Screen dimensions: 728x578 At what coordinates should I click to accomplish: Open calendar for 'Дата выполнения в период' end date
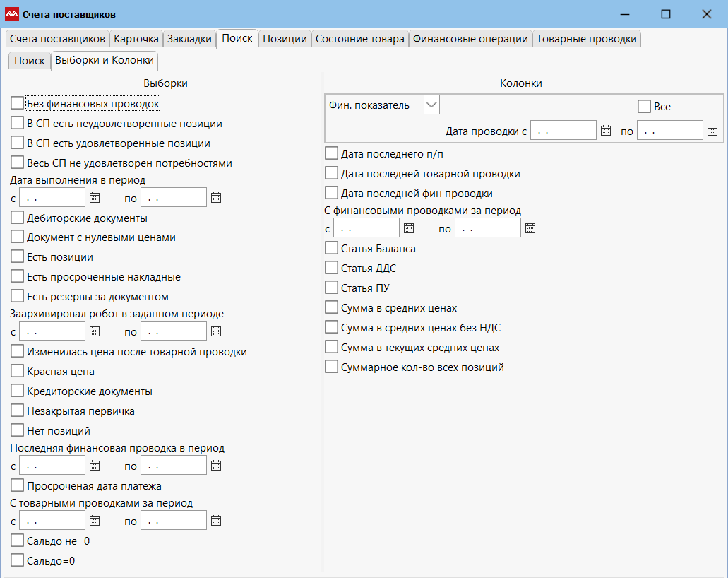point(216,197)
